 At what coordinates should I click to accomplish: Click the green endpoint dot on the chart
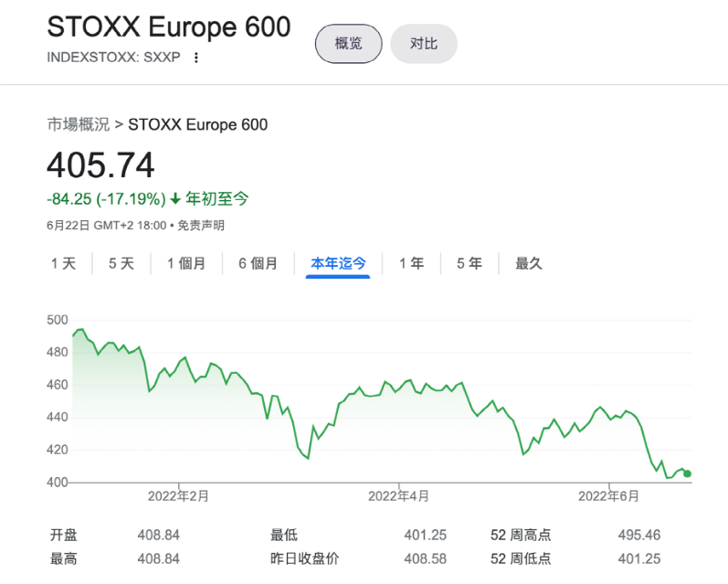687,473
